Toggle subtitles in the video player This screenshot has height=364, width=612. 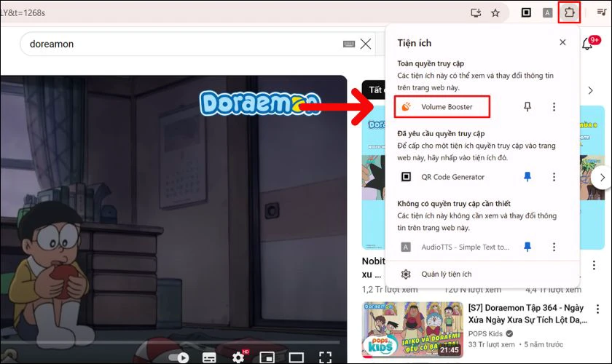[x=209, y=357]
